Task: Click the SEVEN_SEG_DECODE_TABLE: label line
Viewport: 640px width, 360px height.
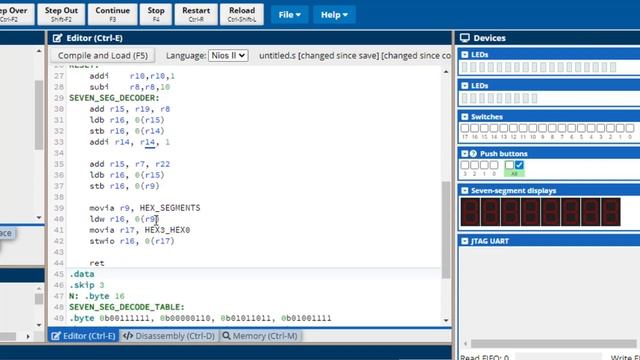Action: (x=127, y=307)
